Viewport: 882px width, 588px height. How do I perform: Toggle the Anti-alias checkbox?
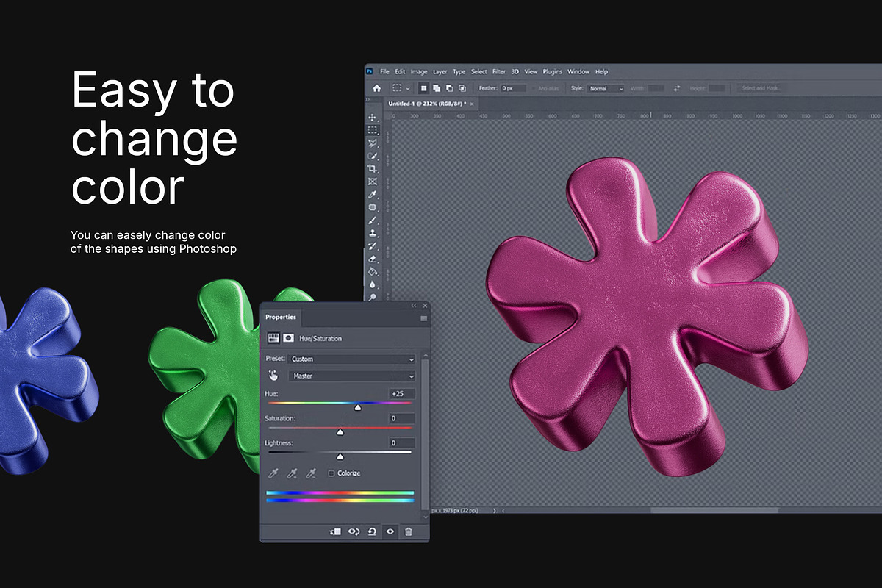point(534,88)
